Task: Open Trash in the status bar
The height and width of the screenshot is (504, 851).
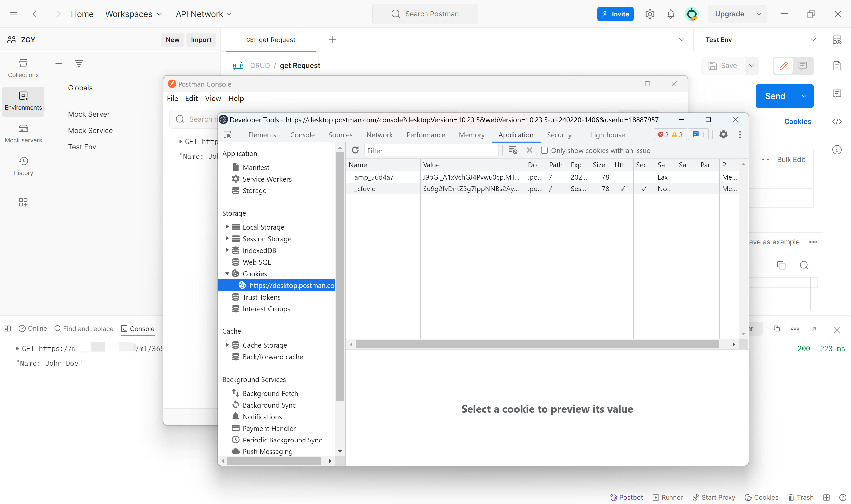Action: coord(801,497)
